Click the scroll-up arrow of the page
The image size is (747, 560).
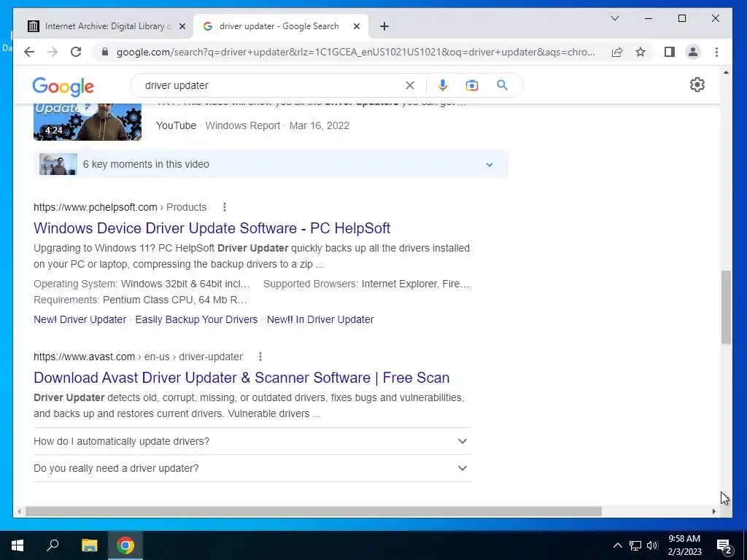(x=726, y=72)
